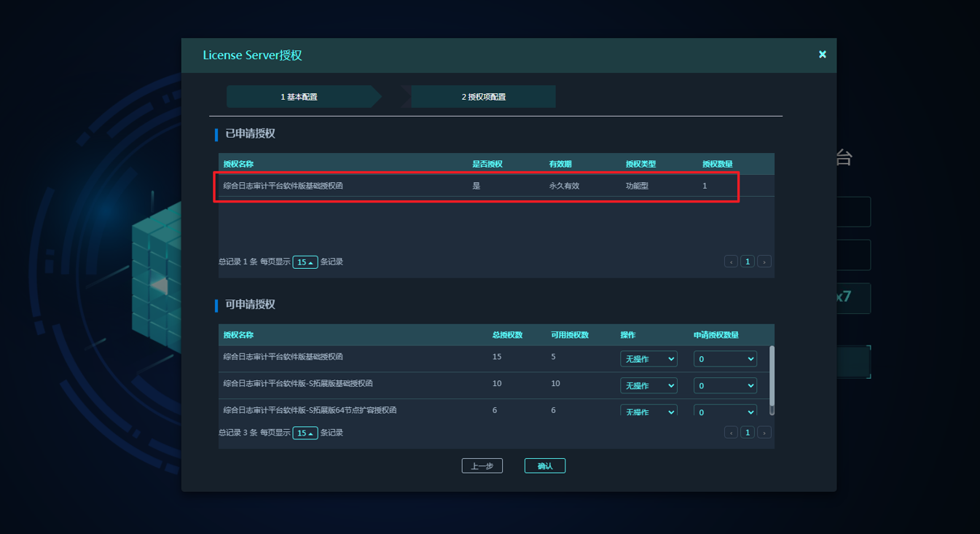The image size is (980, 534).
Task: Click the 已申请授权 section heading
Action: (x=250, y=134)
